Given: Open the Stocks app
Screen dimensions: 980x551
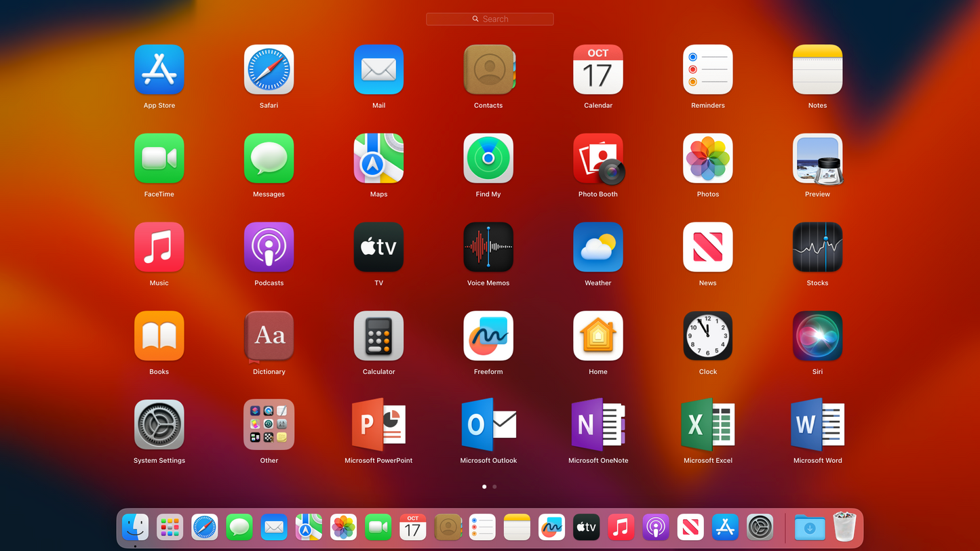Looking at the screenshot, I should pos(817,247).
